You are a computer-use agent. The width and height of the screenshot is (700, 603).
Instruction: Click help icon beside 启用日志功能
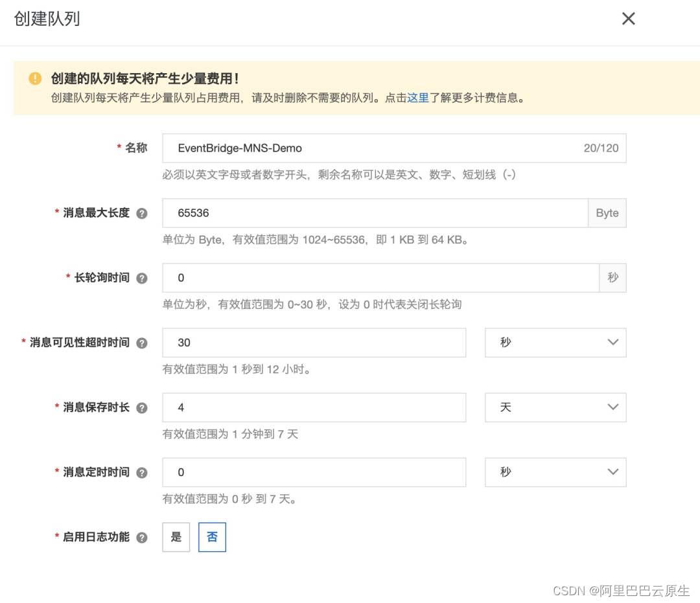coord(141,538)
